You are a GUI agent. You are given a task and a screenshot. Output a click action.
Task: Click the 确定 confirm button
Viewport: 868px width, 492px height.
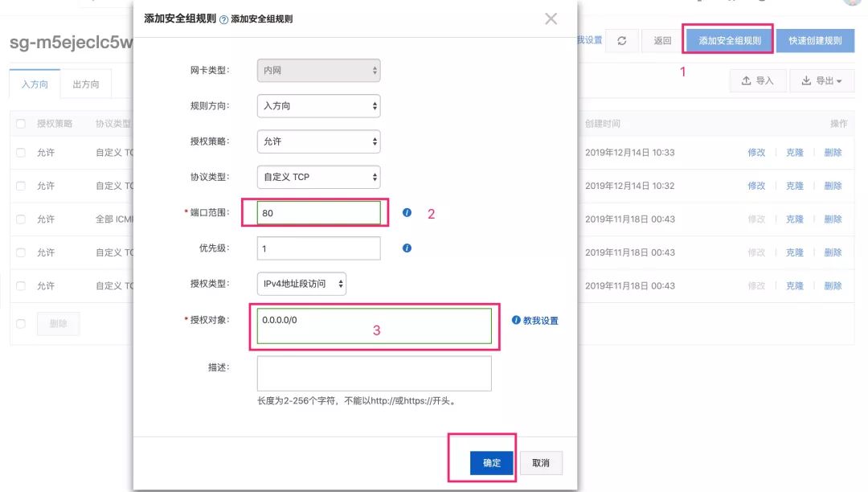492,463
